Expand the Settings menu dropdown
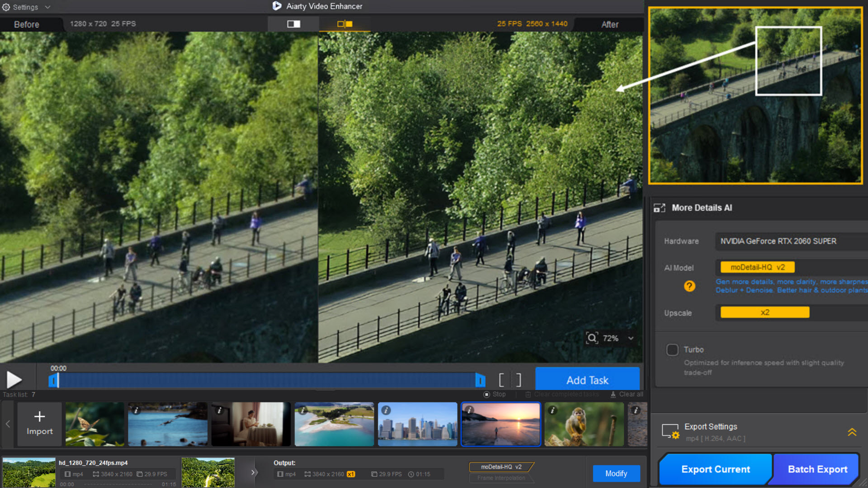 [x=47, y=7]
